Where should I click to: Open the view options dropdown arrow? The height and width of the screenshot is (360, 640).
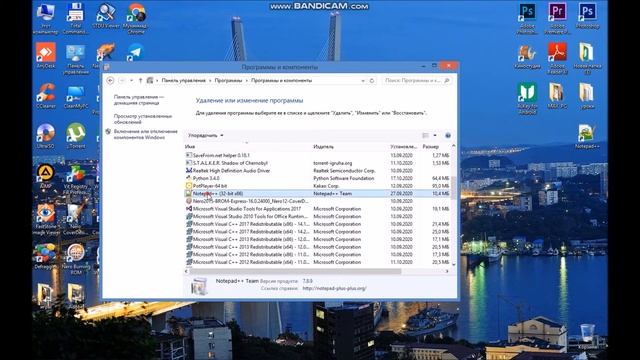(x=435, y=136)
